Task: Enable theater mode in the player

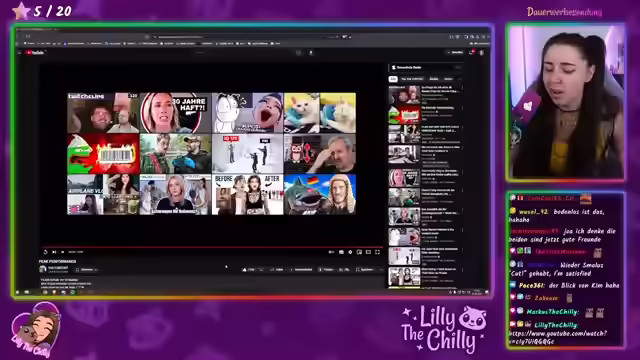Action: [368, 252]
